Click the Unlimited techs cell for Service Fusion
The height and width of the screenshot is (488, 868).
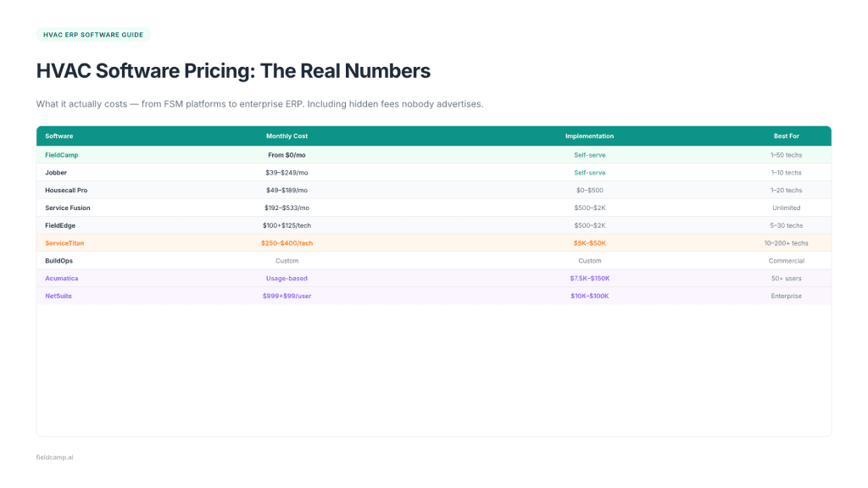pyautogui.click(x=786, y=208)
